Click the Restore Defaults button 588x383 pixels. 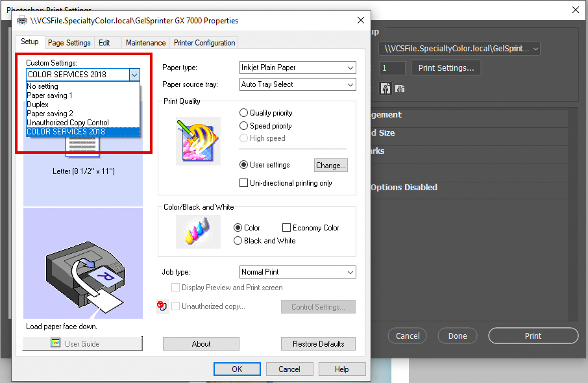tap(318, 344)
